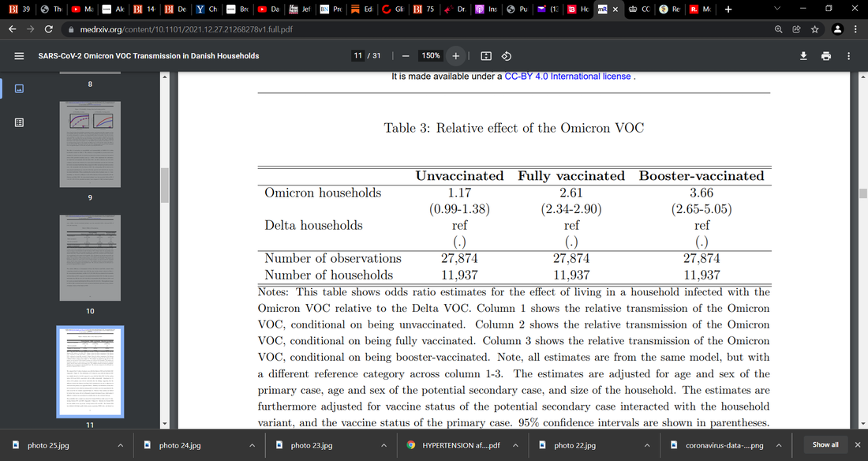Screen dimensions: 868x461
Task: Click Show all downloads button
Action: tap(825, 445)
